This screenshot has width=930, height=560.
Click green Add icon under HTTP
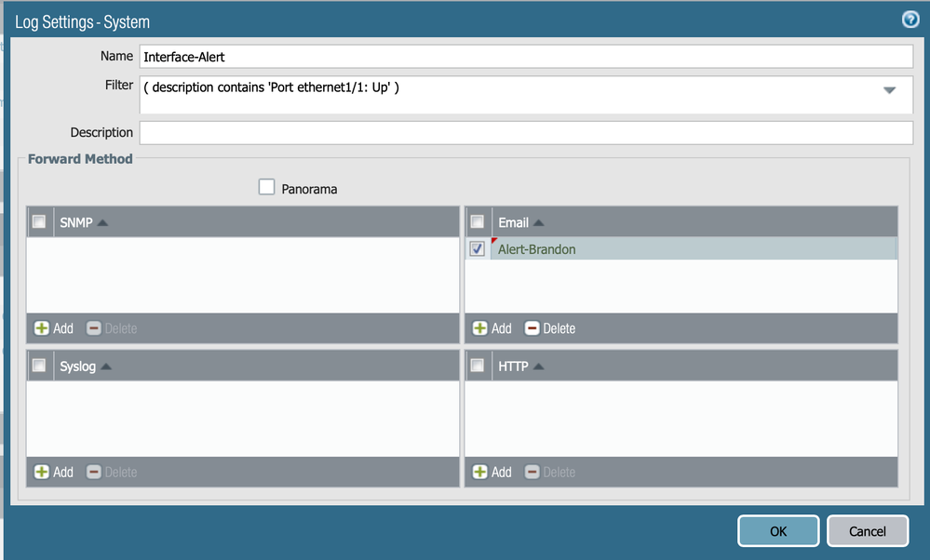(x=480, y=473)
